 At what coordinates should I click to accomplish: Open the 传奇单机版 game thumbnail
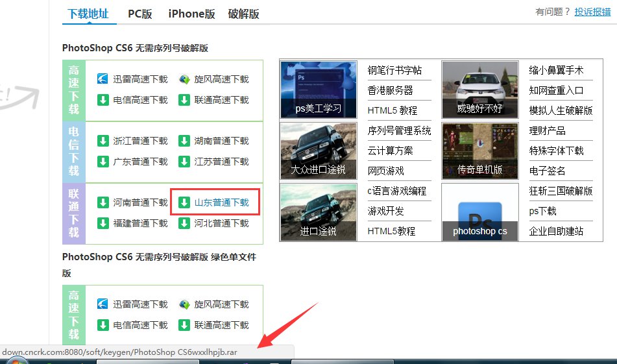pos(479,151)
